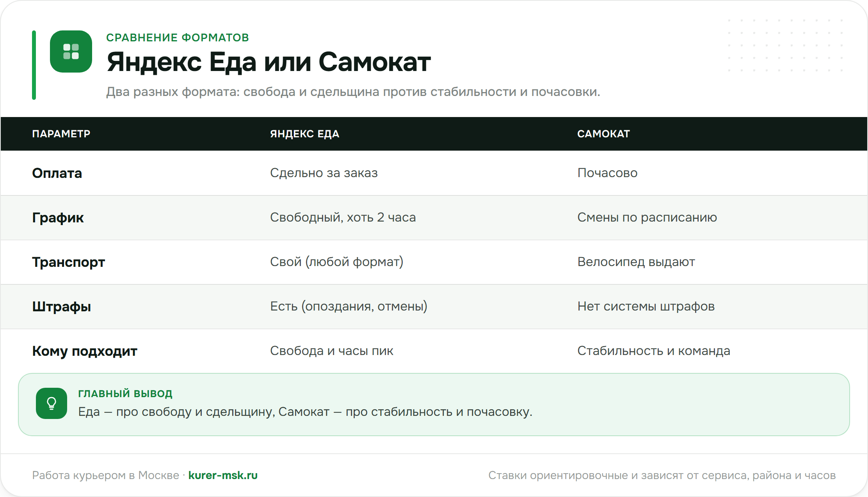Image resolution: width=868 pixels, height=497 pixels.
Task: Click the ЯНДЕКС ЕДА column header
Action: [x=305, y=134]
